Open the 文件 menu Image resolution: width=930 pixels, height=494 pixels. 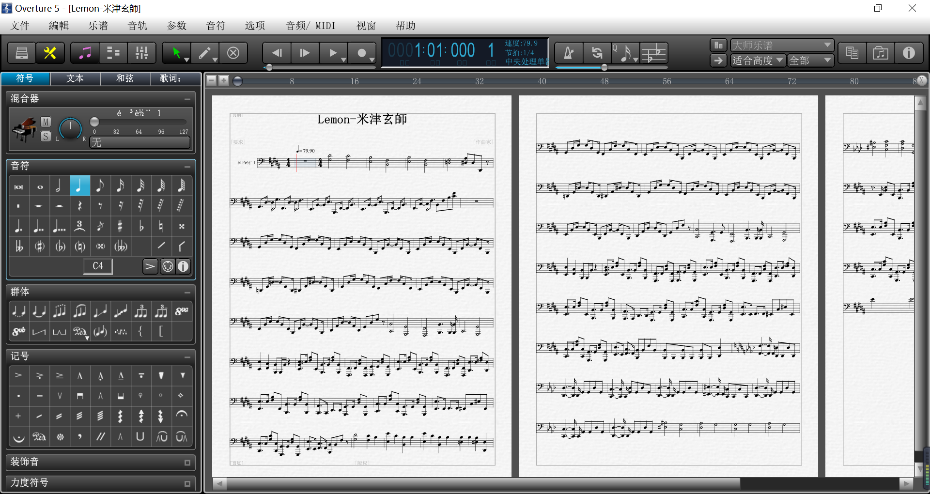[x=20, y=26]
